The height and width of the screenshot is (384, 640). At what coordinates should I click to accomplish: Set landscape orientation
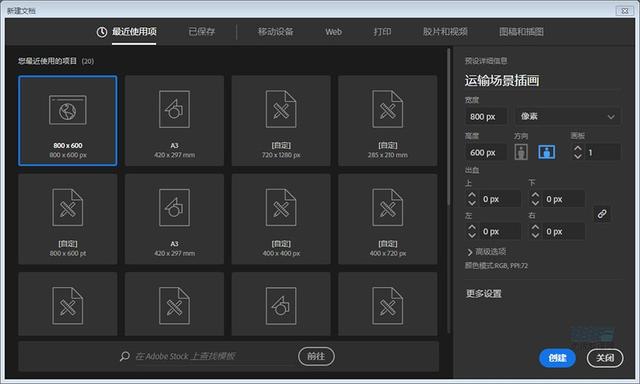pos(547,152)
